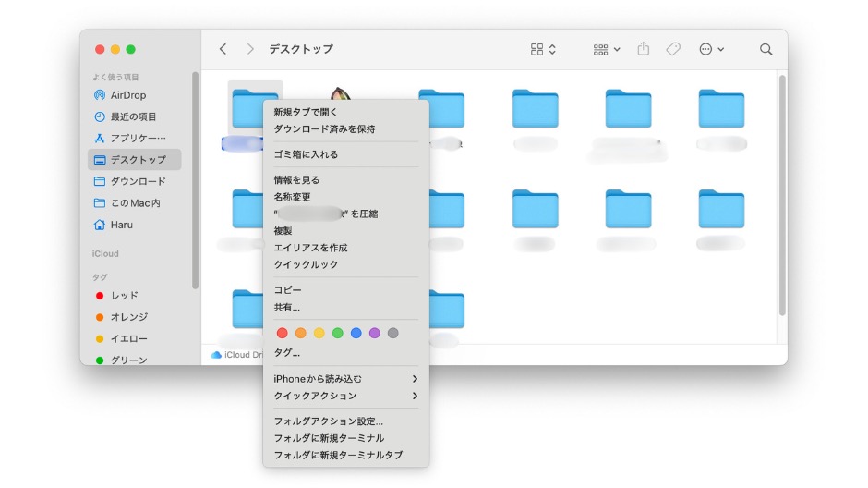This screenshot has width=868, height=488.
Task: Choose ダウンロード済みを保持 menu item
Action: pos(346,129)
